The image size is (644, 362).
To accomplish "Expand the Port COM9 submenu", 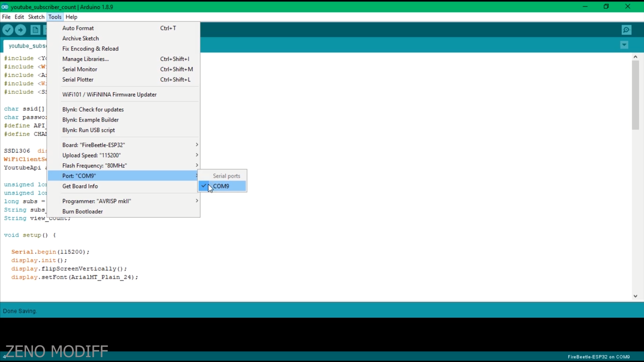I will pyautogui.click(x=124, y=176).
